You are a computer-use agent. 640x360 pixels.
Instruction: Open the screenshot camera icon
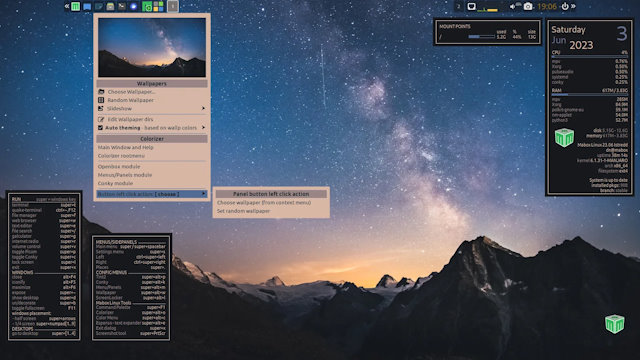pos(528,6)
